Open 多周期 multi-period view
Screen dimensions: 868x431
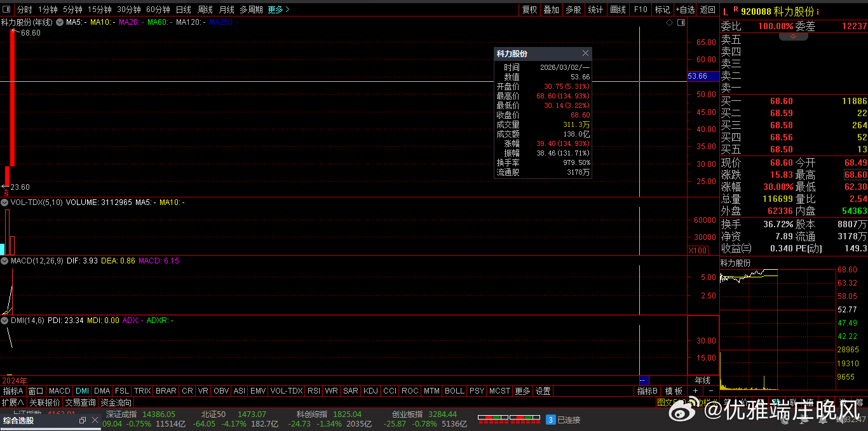click(251, 10)
